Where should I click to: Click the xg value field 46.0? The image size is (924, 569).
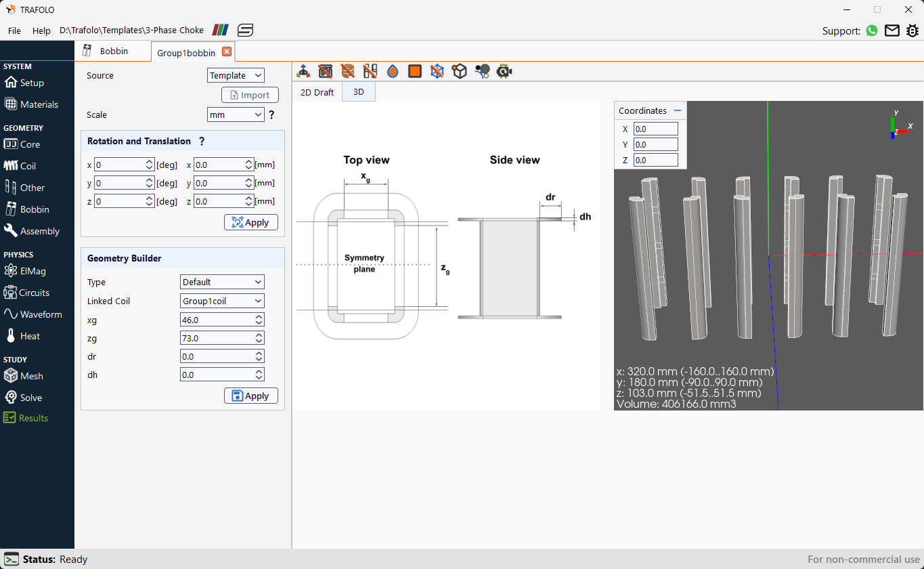pos(222,319)
